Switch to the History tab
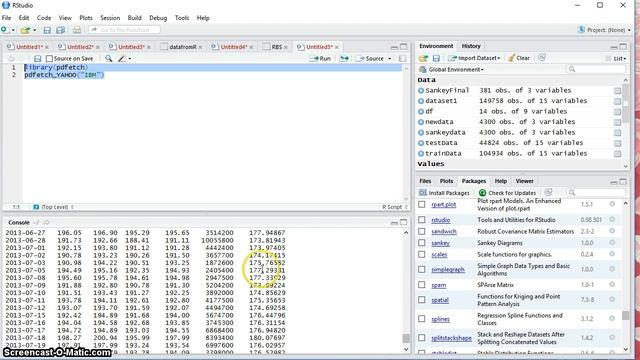Screen dimensions: 640x360 pos(471,46)
